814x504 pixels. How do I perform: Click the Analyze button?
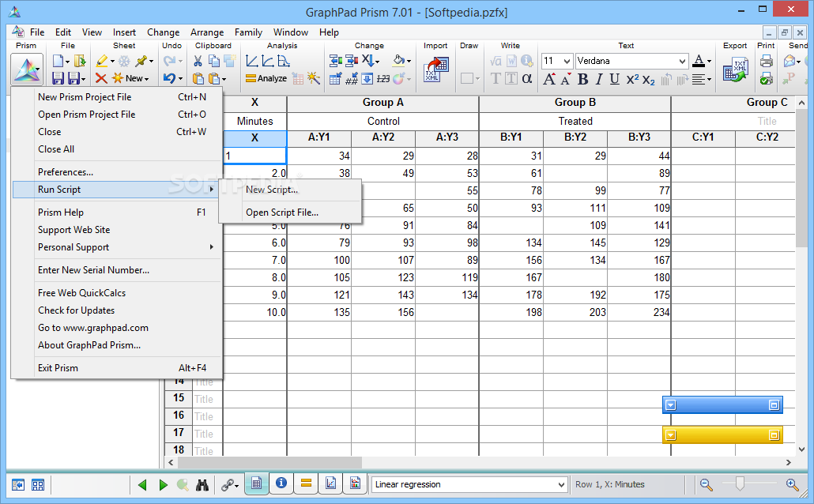pos(266,78)
